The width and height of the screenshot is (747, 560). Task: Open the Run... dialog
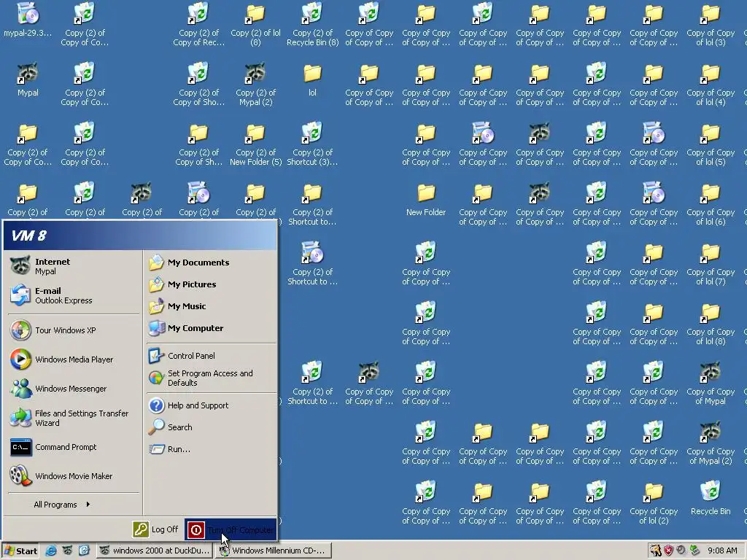coord(211,449)
